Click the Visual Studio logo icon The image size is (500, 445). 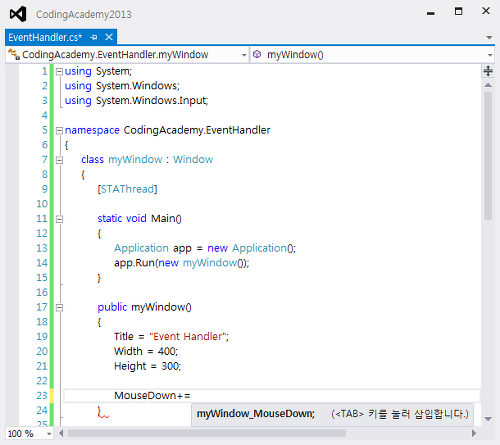click(18, 14)
